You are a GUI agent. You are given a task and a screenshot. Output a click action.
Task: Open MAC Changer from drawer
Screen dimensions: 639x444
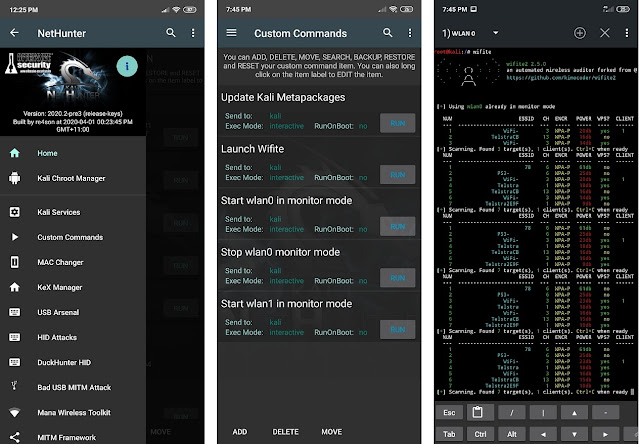pos(73,262)
